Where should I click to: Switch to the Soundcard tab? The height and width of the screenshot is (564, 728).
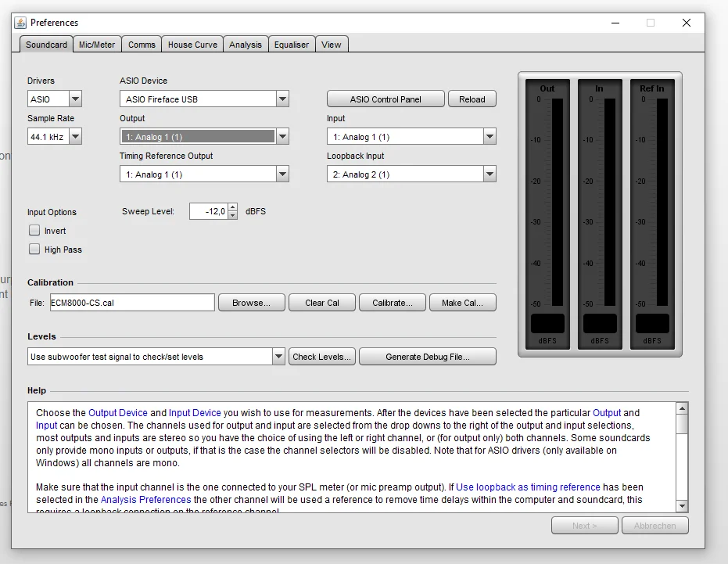click(46, 45)
